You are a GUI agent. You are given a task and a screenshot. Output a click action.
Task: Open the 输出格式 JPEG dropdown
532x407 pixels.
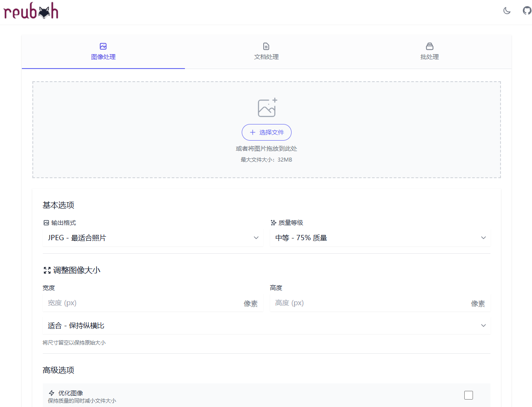pyautogui.click(x=153, y=238)
